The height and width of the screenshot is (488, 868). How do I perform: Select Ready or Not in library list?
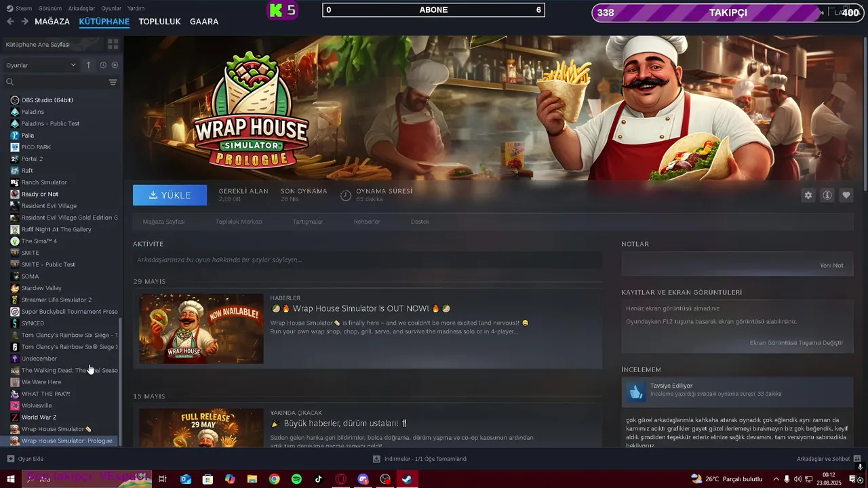pos(39,194)
